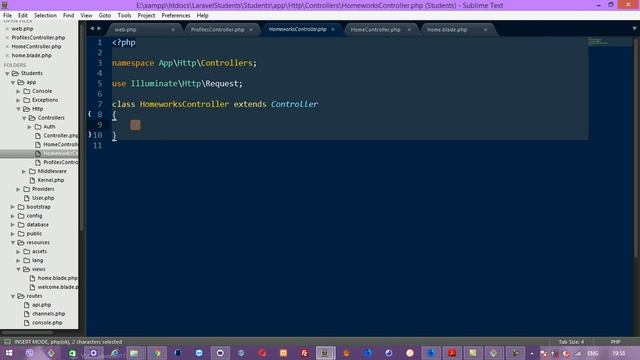Expand the config folder
Viewport: 640px width, 360px height.
point(13,216)
